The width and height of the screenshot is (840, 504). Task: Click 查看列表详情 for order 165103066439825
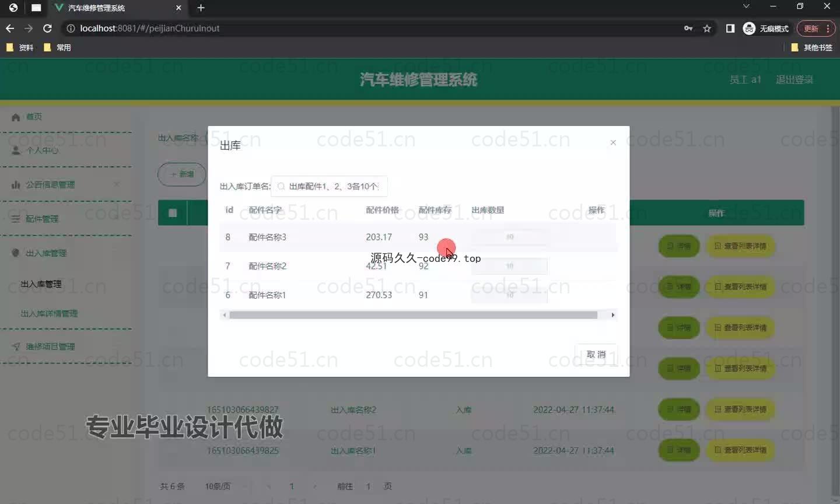tap(741, 450)
